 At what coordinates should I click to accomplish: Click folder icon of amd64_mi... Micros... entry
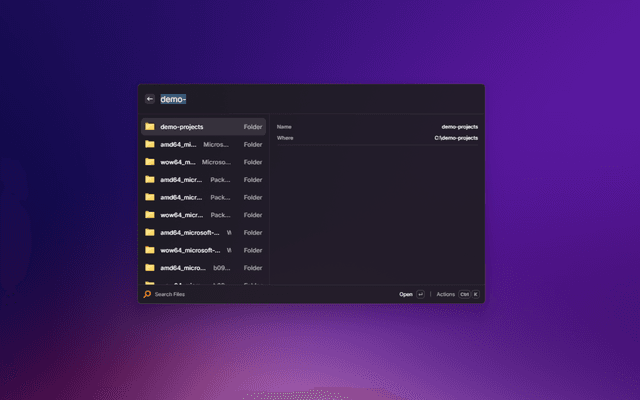tap(149, 144)
